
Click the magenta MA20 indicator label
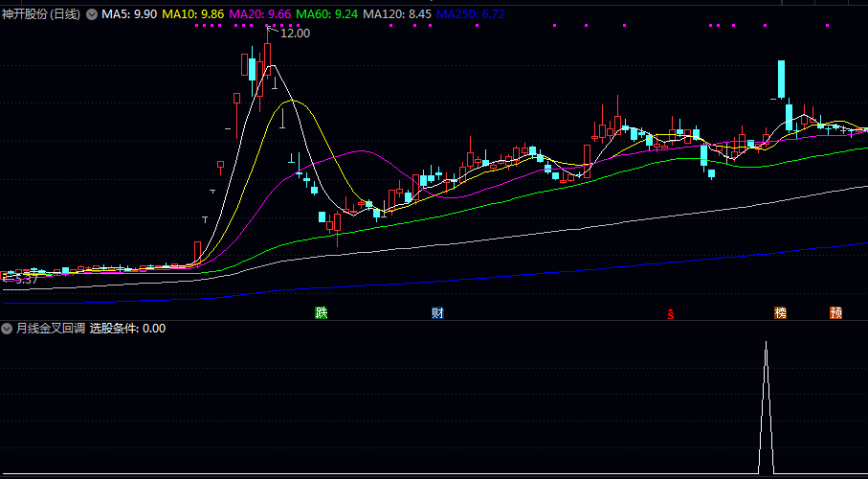click(259, 14)
